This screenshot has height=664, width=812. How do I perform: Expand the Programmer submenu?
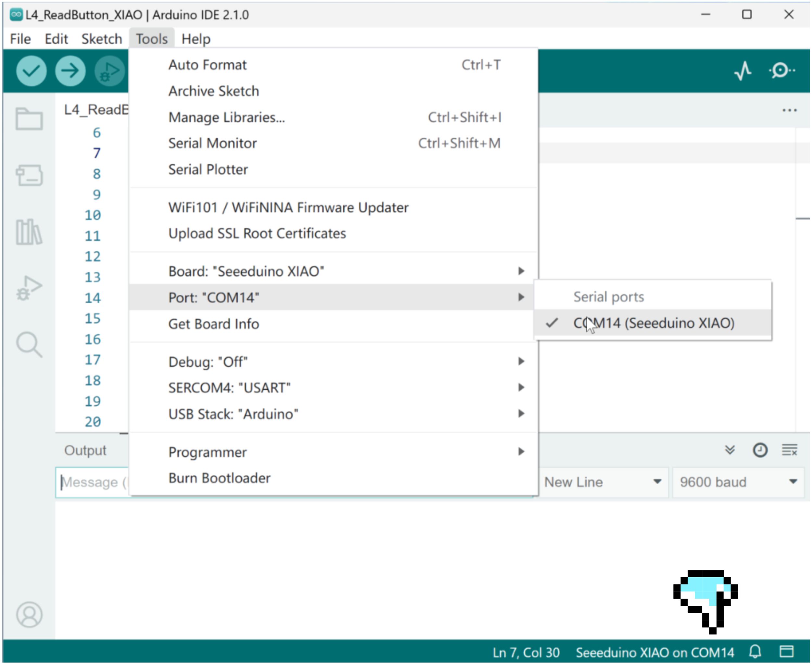click(x=333, y=452)
